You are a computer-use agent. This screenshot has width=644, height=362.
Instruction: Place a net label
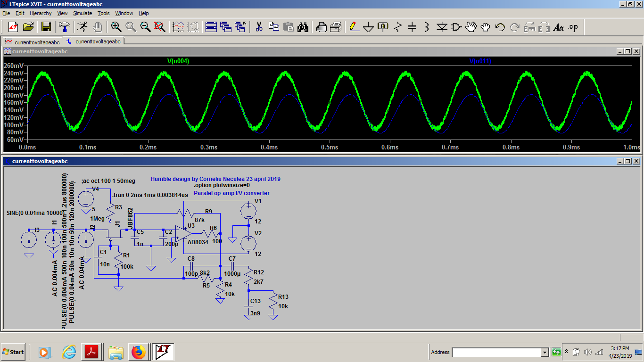383,27
